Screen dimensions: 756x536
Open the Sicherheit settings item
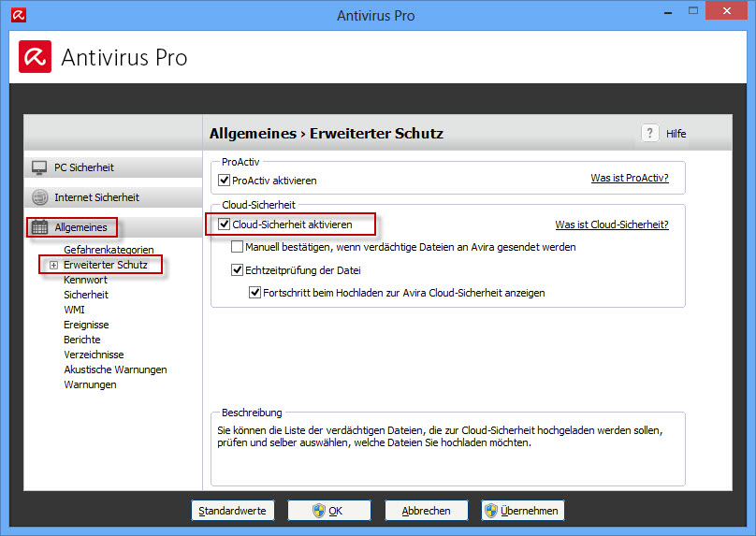[x=86, y=295]
